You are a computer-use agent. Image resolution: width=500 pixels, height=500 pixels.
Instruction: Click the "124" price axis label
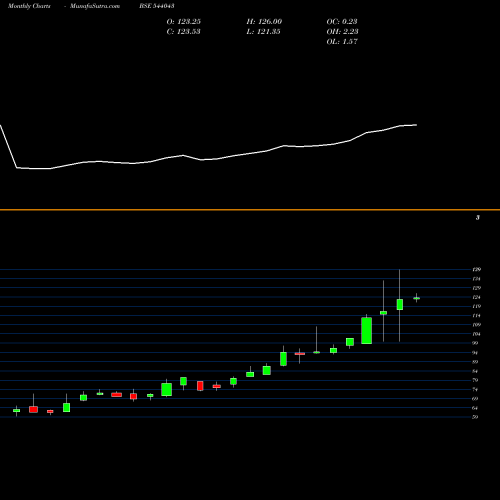point(476,297)
